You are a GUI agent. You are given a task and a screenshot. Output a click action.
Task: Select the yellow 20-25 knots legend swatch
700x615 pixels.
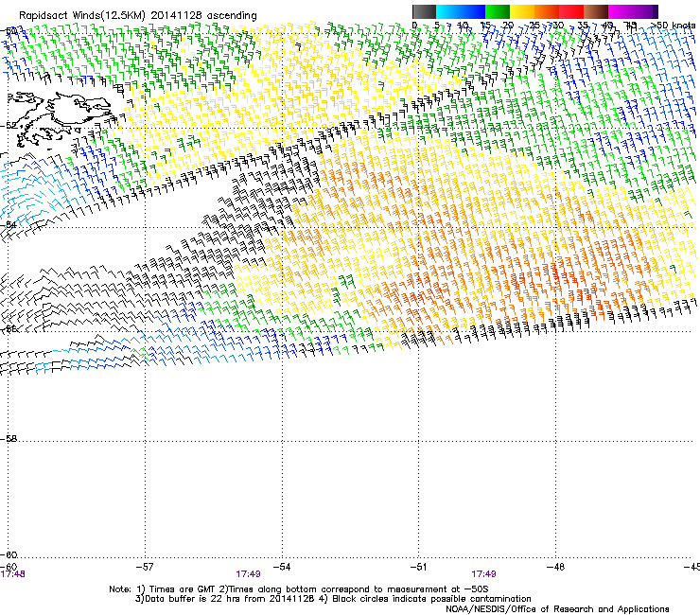pyautogui.click(x=522, y=11)
